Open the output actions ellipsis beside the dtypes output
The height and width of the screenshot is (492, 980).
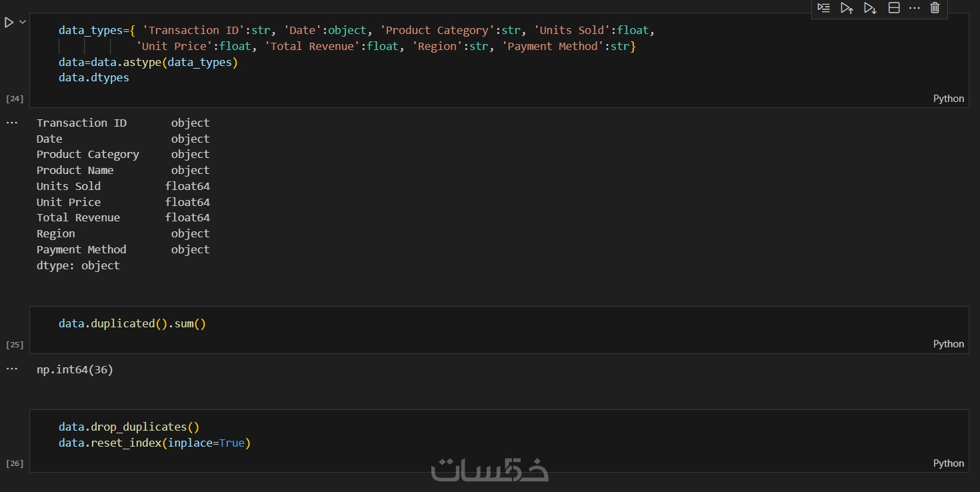pyautogui.click(x=12, y=123)
